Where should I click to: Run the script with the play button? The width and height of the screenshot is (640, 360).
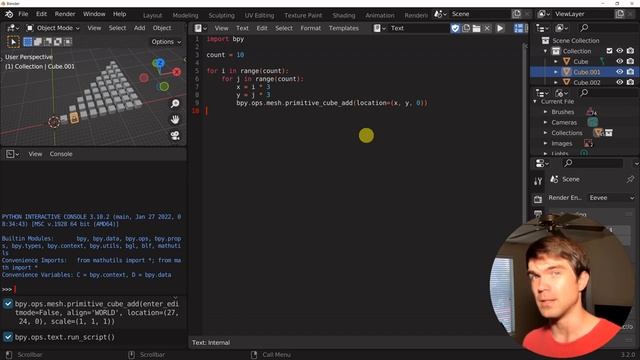(x=500, y=28)
